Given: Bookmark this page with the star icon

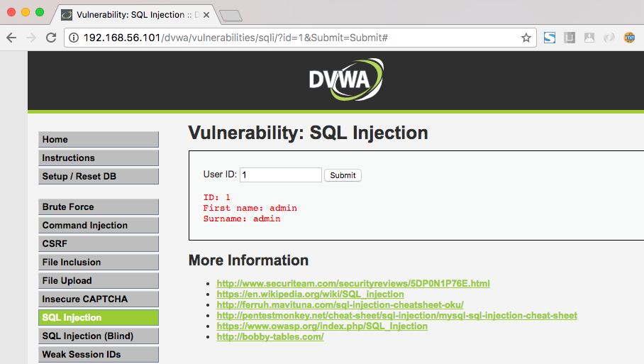Looking at the screenshot, I should [526, 38].
